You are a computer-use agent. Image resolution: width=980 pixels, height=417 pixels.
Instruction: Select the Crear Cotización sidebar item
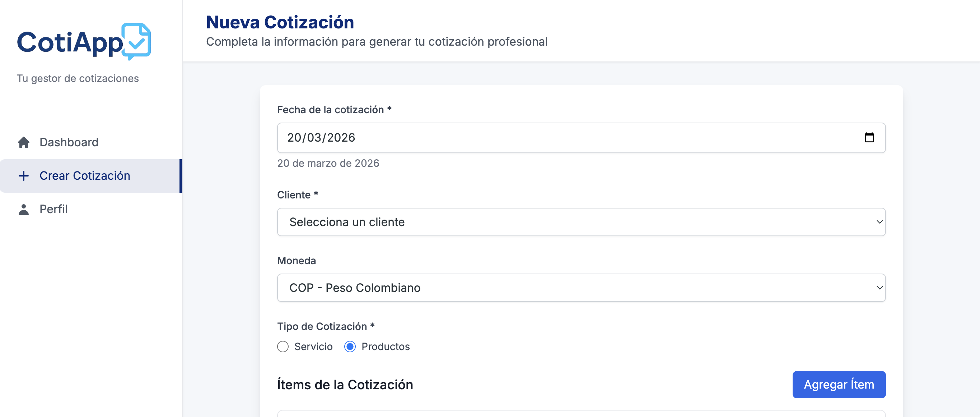[84, 175]
